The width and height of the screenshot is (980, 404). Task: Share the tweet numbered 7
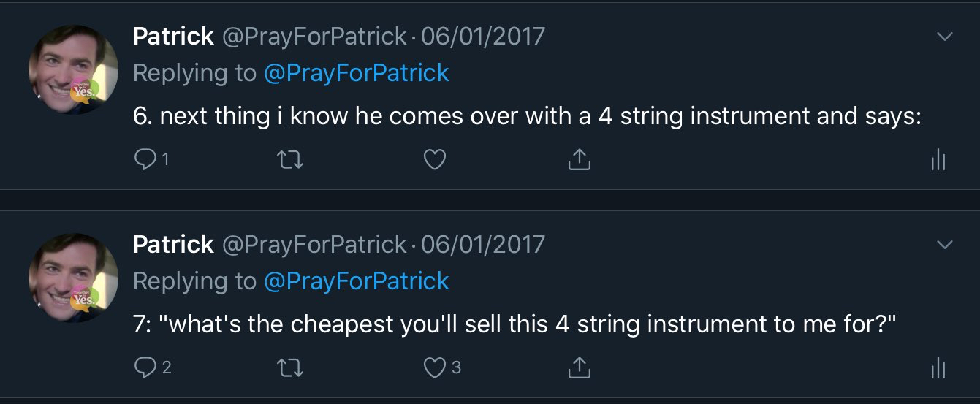579,367
